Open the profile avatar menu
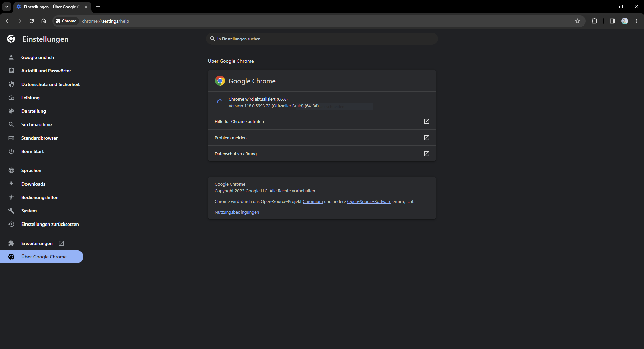This screenshot has width=644, height=349. (625, 21)
